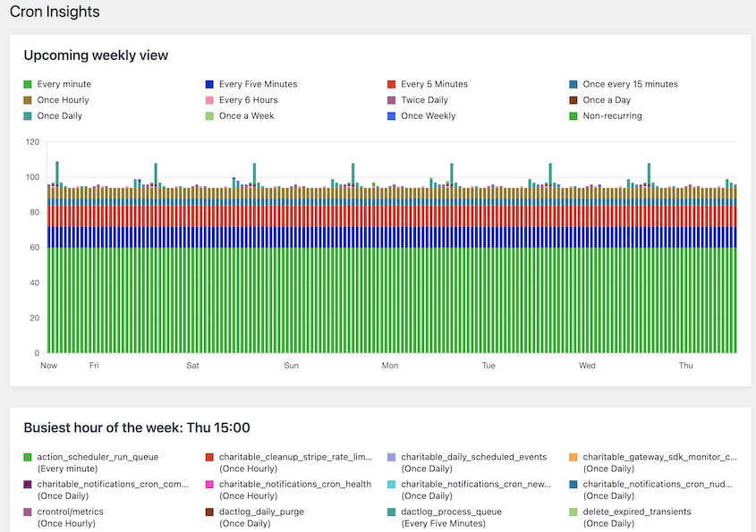Screen dimensions: 756x532
Task: Click the "Sun" day label on the chart axis
Action: tap(291, 366)
